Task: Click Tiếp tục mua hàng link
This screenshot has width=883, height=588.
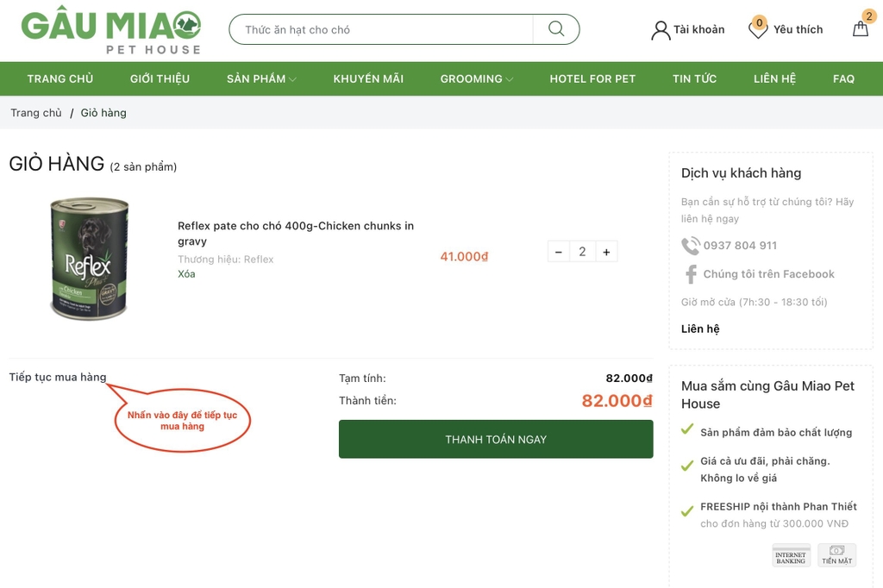Action: click(x=58, y=377)
